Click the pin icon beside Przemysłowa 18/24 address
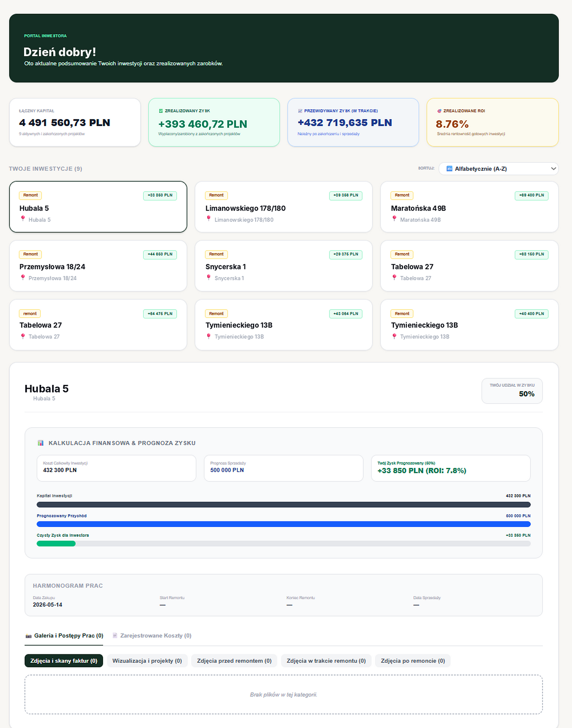Image resolution: width=572 pixels, height=728 pixels. (23, 278)
